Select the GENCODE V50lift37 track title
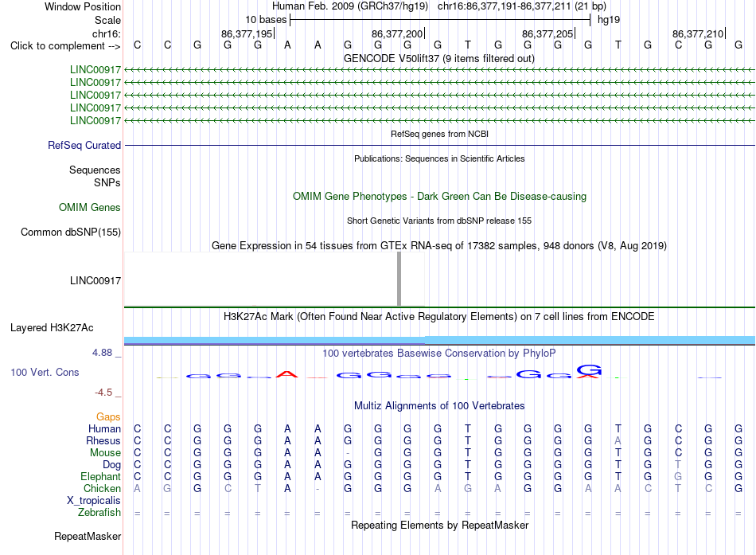 pyautogui.click(x=438, y=58)
